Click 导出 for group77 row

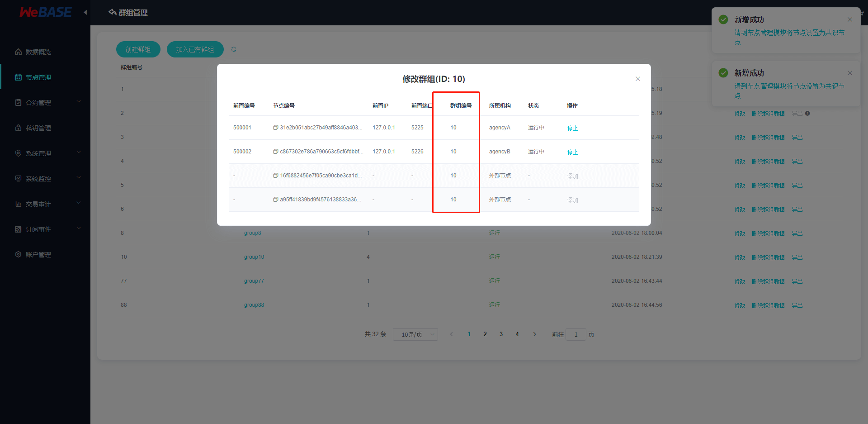[x=797, y=281]
